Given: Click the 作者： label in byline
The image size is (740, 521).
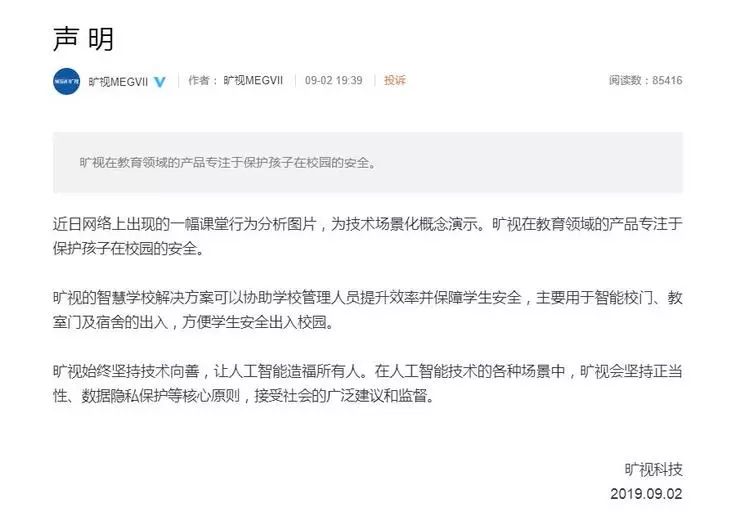Looking at the screenshot, I should click(x=203, y=81).
